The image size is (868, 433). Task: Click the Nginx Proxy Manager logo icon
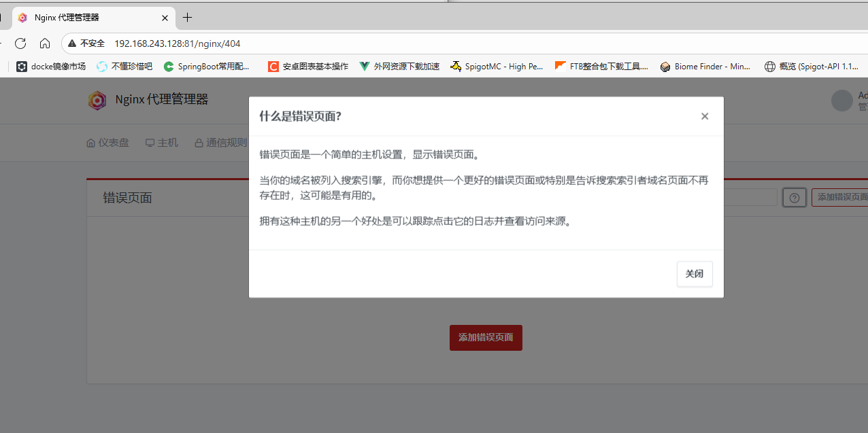click(x=97, y=101)
